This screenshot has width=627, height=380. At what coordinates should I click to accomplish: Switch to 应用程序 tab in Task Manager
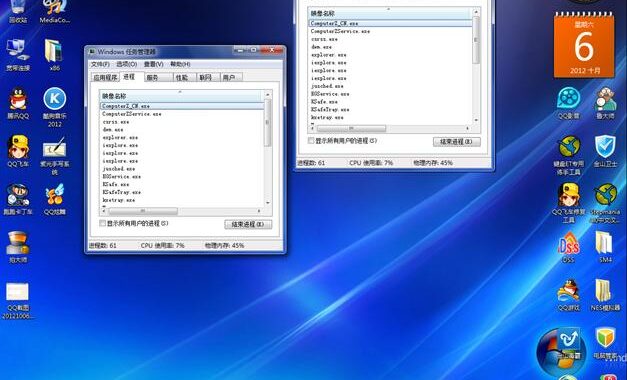click(106, 78)
